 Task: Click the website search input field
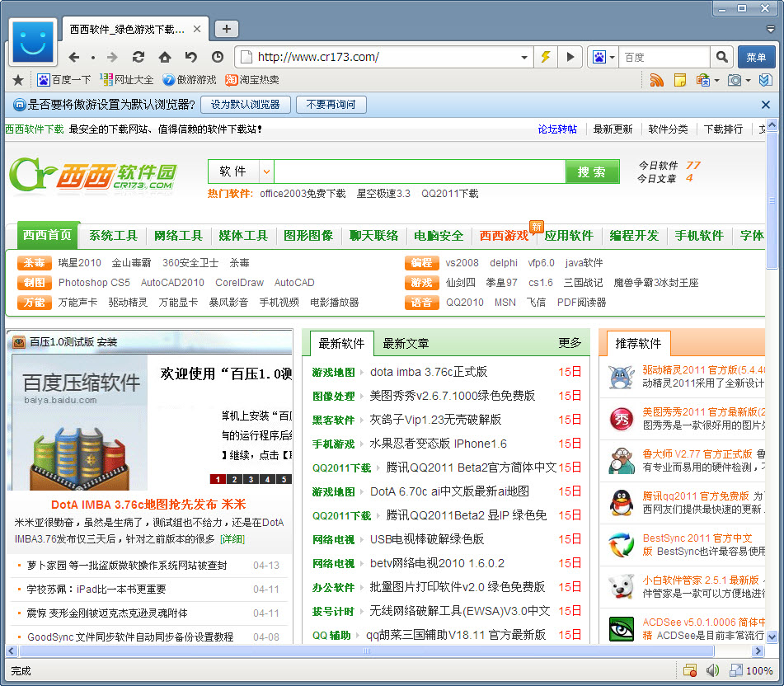tap(419, 171)
